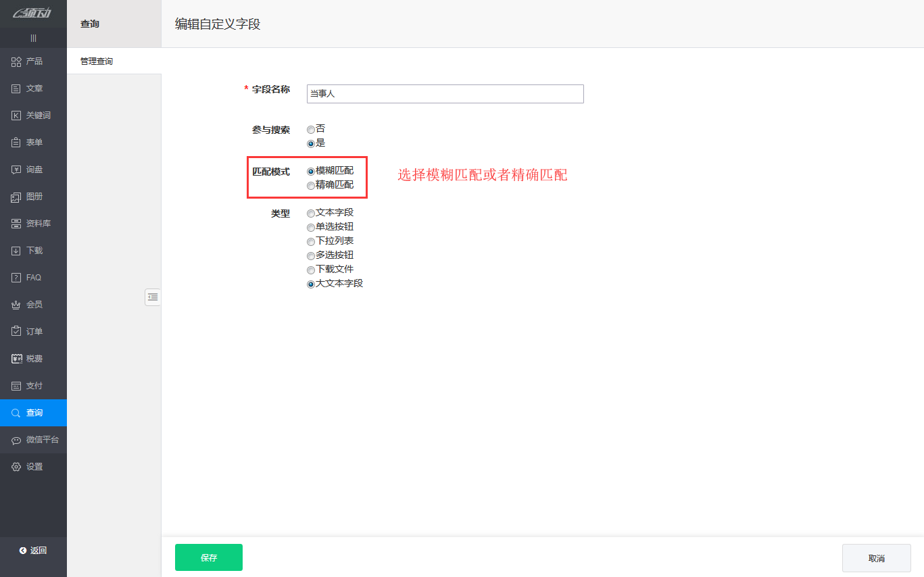
Task: Click the panel collapse handle beside the form
Action: pos(153,297)
